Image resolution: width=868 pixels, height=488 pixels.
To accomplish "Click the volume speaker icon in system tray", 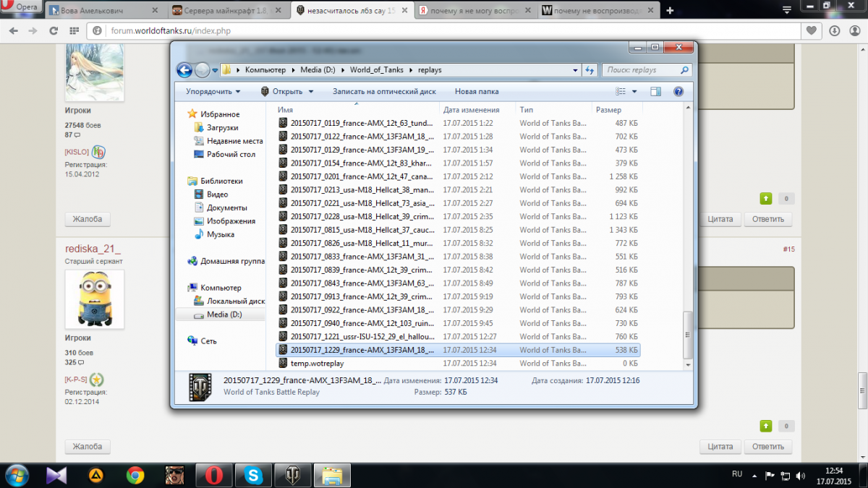I will coord(801,476).
